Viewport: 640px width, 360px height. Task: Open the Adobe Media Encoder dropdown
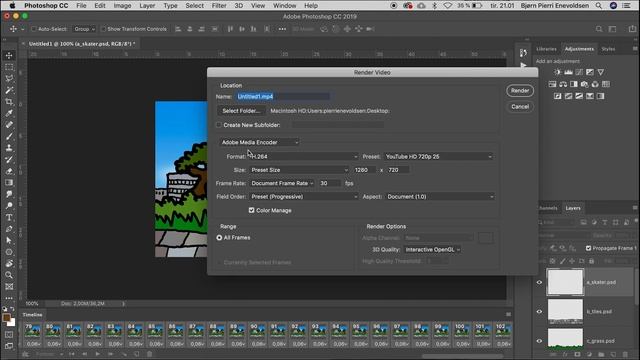pyautogui.click(x=260, y=142)
